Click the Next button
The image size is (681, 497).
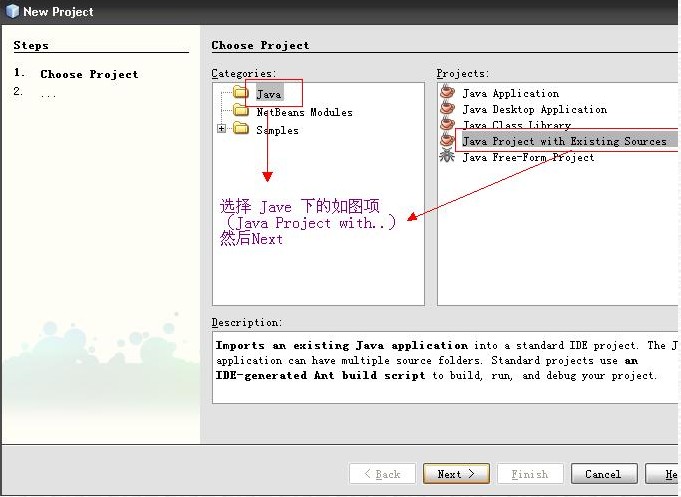(x=456, y=474)
